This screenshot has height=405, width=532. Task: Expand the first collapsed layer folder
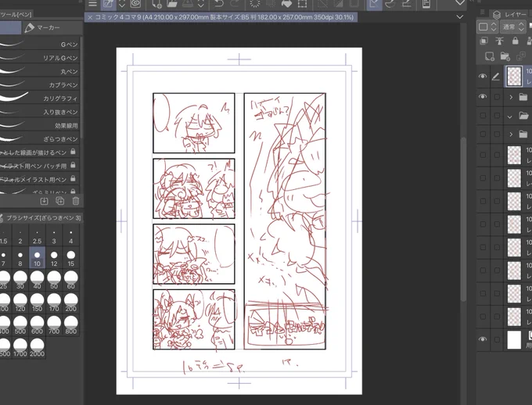click(511, 98)
